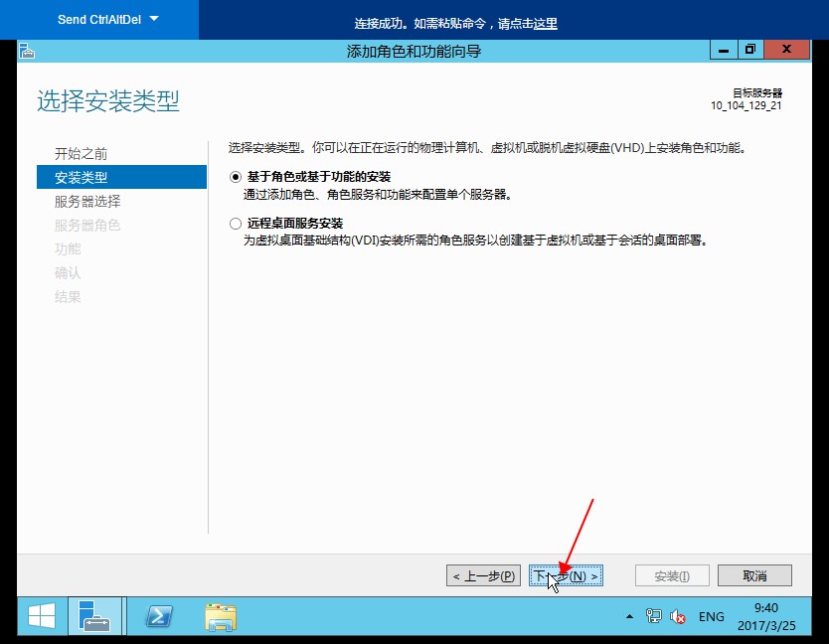Close the 添加角色和功能向导 window

tap(786, 51)
